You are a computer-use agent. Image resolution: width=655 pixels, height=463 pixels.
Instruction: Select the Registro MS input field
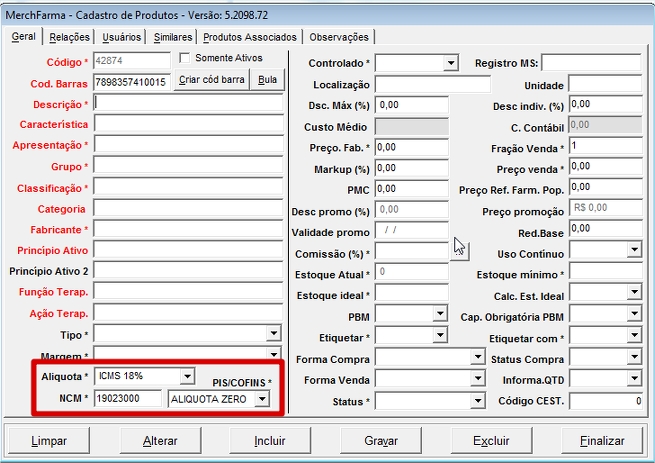point(590,63)
